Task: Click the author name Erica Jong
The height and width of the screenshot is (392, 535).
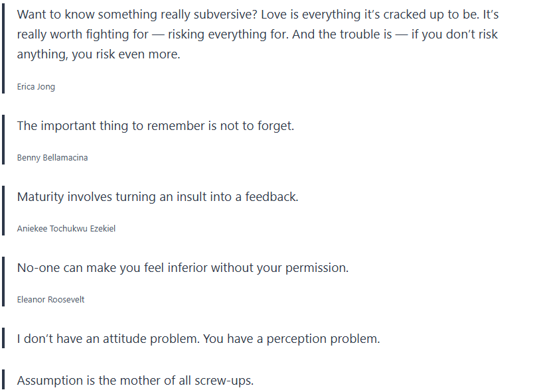Action: point(36,86)
